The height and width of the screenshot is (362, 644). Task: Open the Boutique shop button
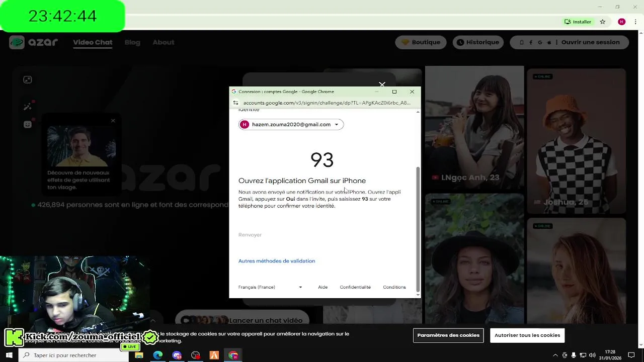tap(421, 42)
